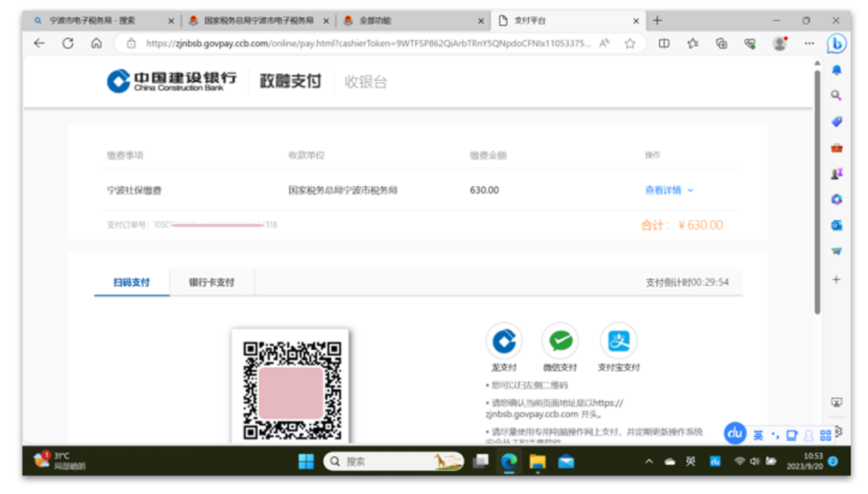The height and width of the screenshot is (494, 868).
Task: Select the 龙支付 payment icon
Action: (x=504, y=341)
